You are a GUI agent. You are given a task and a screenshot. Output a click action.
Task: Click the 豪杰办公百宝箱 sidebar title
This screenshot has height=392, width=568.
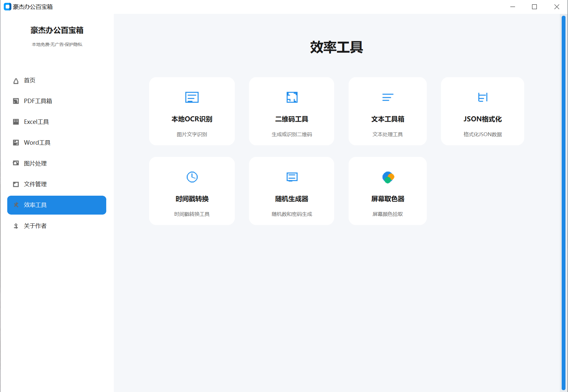pos(57,30)
